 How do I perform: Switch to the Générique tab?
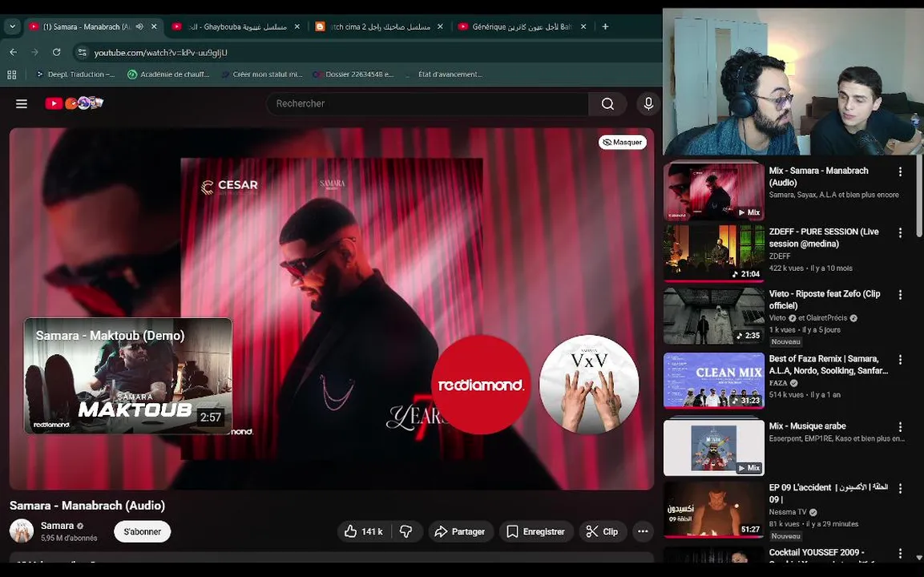pyautogui.click(x=522, y=26)
